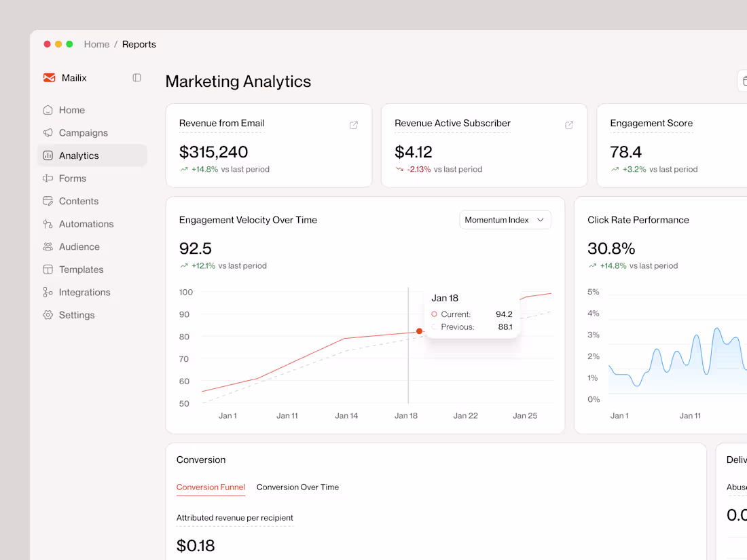This screenshot has height=560, width=747.
Task: Click the Engagement Score label
Action: point(651,124)
